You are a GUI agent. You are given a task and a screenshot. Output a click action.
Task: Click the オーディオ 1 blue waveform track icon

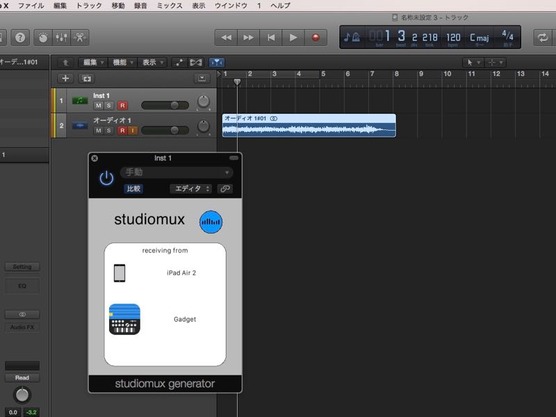(80, 126)
